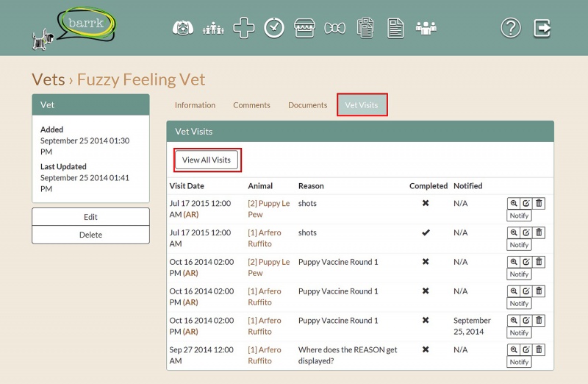View the Oct 16 2014 Puppy Le Pew visit
The height and width of the screenshot is (384, 588).
click(x=513, y=262)
